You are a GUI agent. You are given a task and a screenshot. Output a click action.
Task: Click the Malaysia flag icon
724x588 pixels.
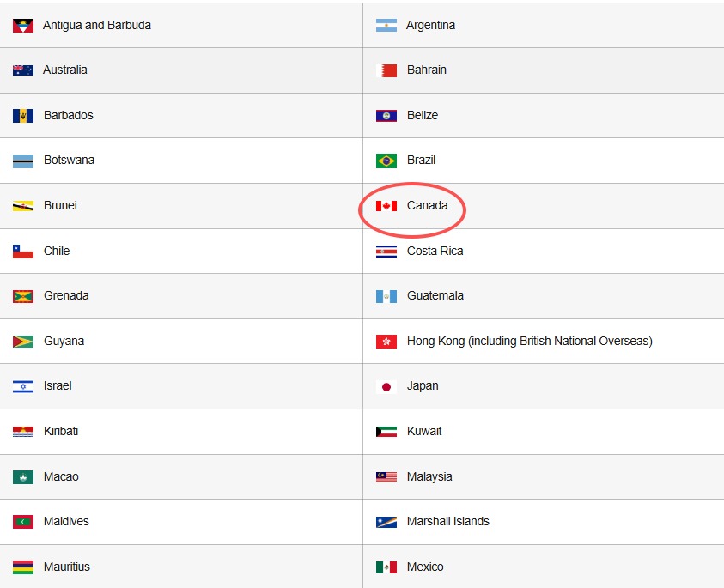(x=386, y=476)
